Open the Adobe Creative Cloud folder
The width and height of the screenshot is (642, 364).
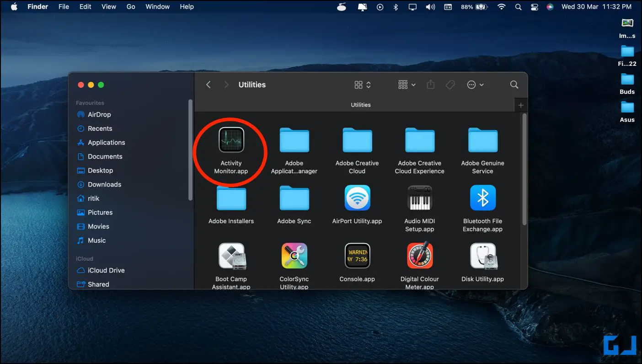pos(357,141)
